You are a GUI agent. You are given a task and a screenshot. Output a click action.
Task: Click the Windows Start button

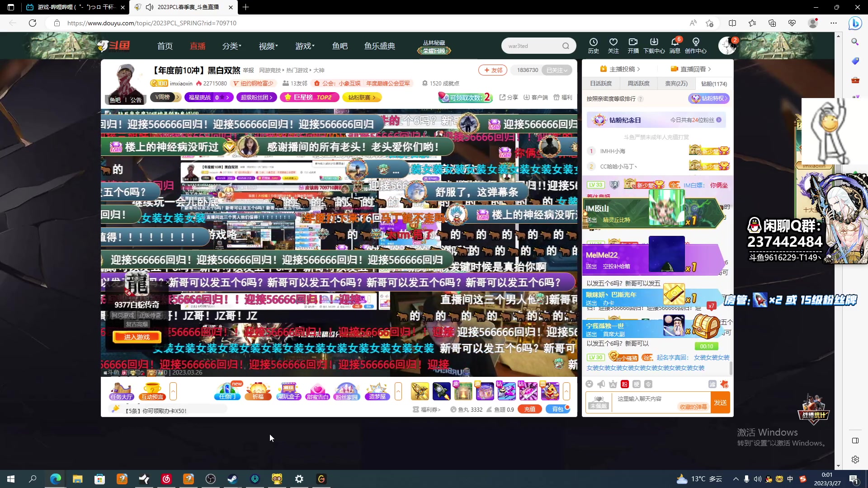[11, 479]
